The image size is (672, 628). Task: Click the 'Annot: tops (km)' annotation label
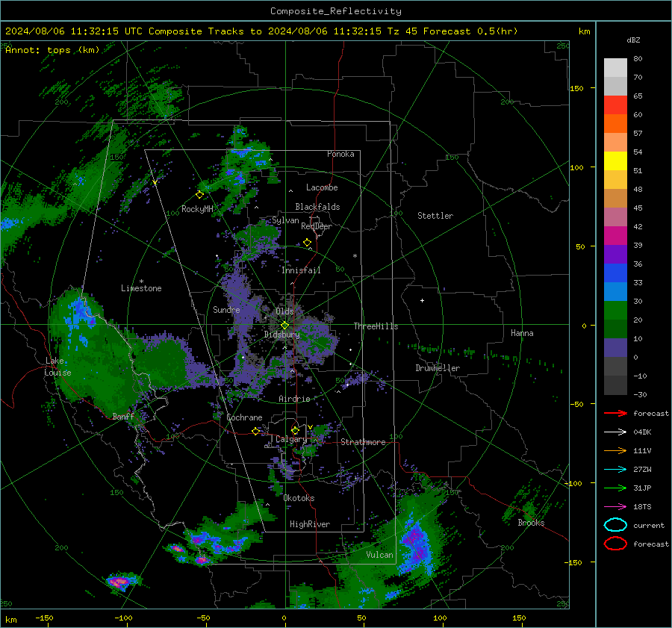tap(53, 50)
